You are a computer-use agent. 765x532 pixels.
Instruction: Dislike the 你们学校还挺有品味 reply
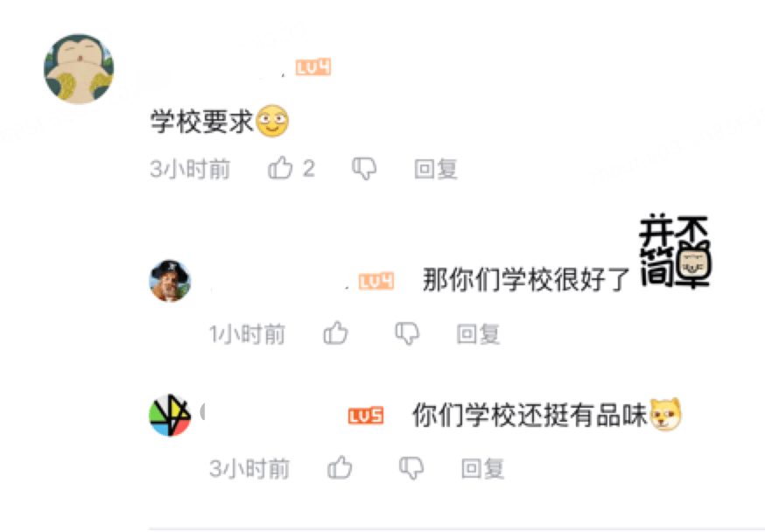tap(411, 468)
